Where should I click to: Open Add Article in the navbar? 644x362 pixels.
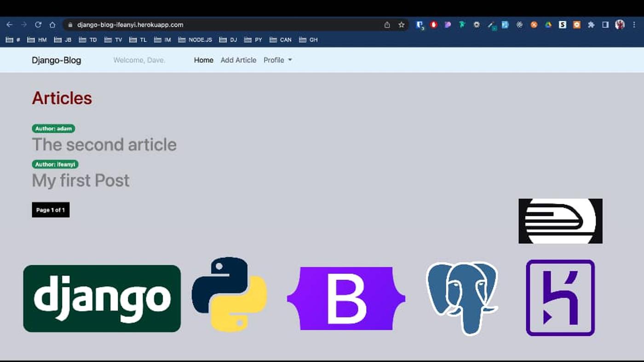pyautogui.click(x=238, y=60)
